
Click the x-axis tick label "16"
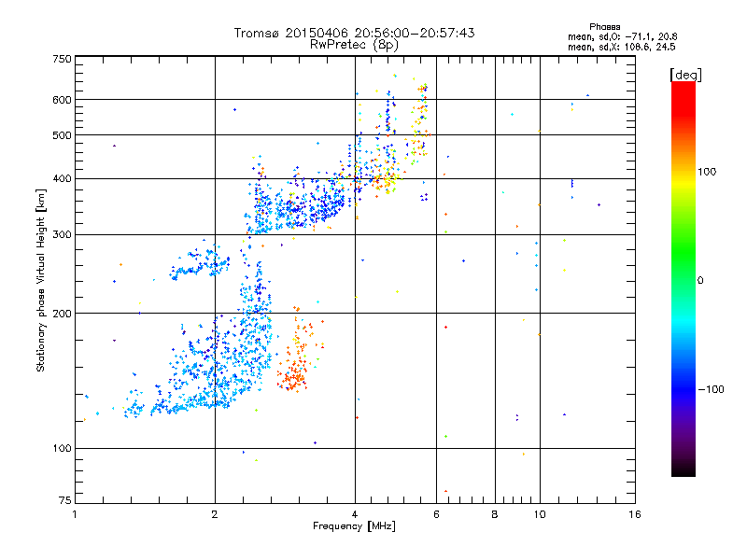(x=635, y=514)
